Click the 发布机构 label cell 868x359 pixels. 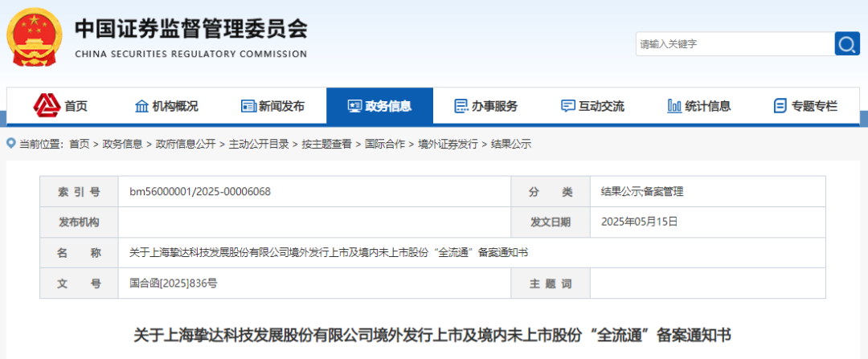(x=79, y=222)
